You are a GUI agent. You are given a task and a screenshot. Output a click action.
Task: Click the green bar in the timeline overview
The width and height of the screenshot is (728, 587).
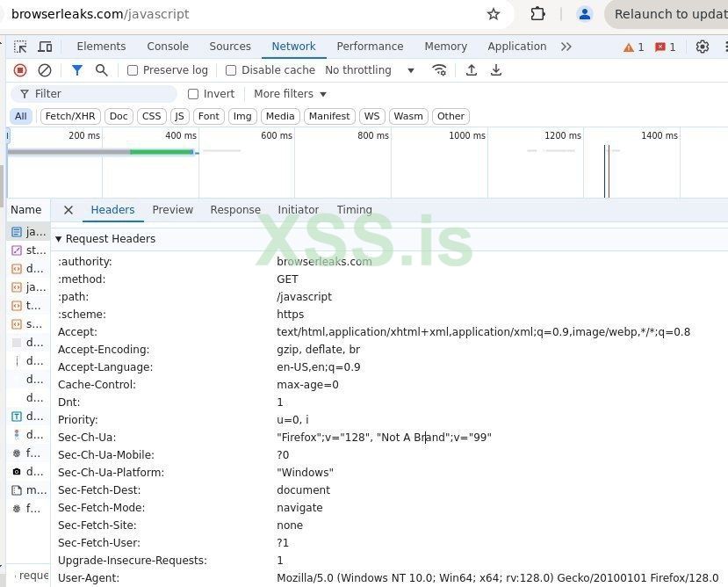tap(162, 152)
